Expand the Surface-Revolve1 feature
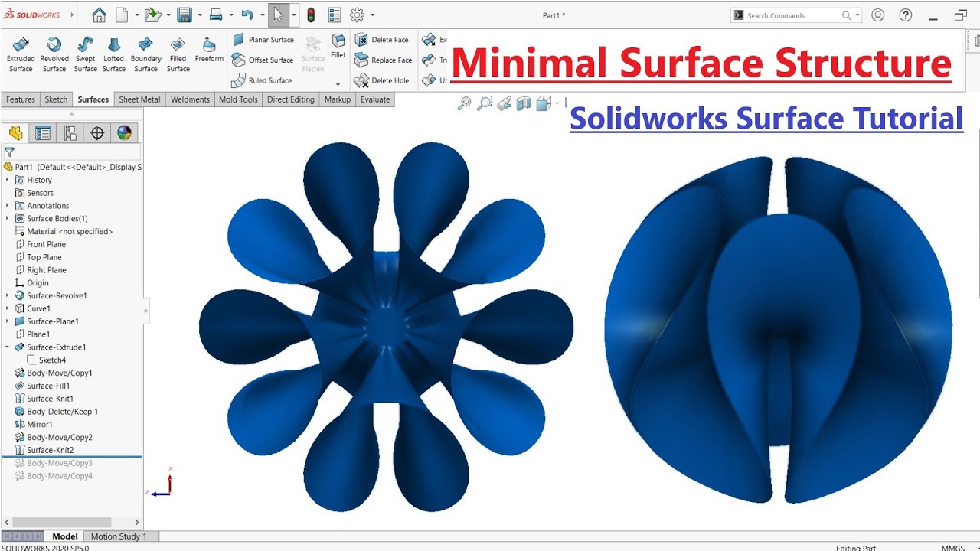980x551 pixels. 8,296
